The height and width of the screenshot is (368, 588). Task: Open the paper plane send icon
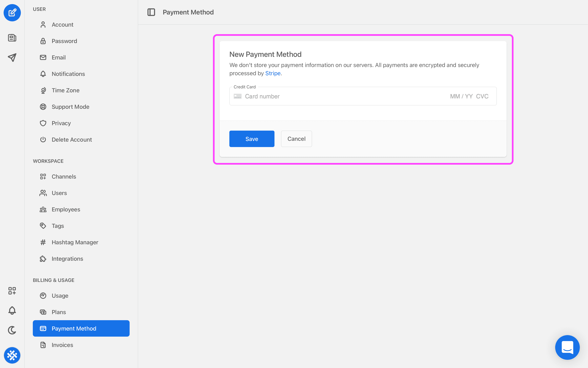pyautogui.click(x=12, y=57)
